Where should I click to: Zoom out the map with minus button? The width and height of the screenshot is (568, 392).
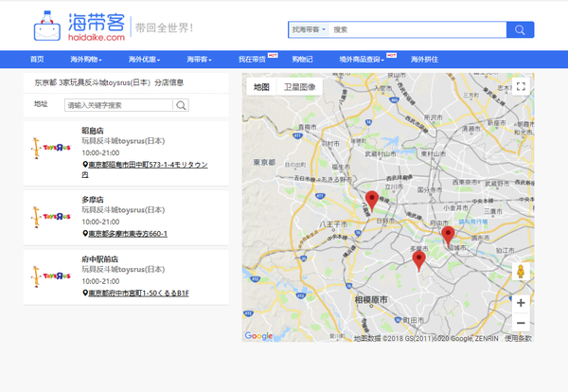click(521, 323)
